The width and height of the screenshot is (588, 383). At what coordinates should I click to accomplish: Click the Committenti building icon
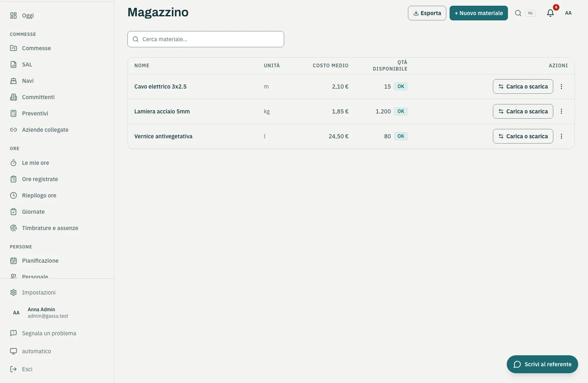click(13, 97)
